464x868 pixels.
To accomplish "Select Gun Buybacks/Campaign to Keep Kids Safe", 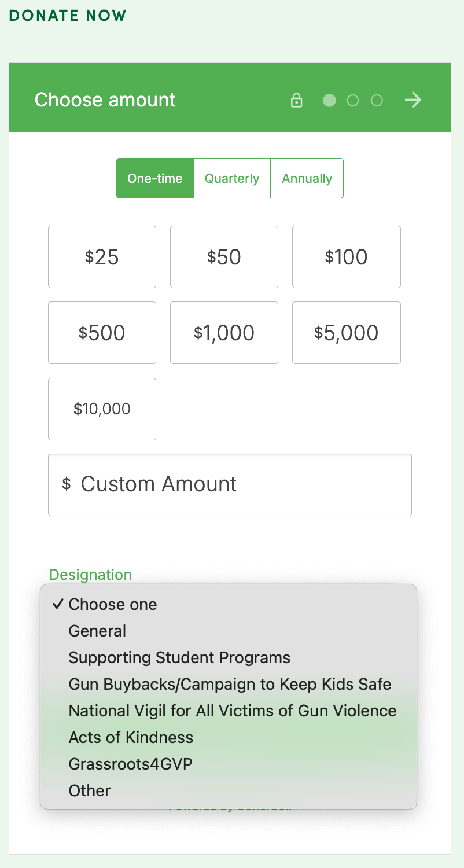I will (x=230, y=684).
